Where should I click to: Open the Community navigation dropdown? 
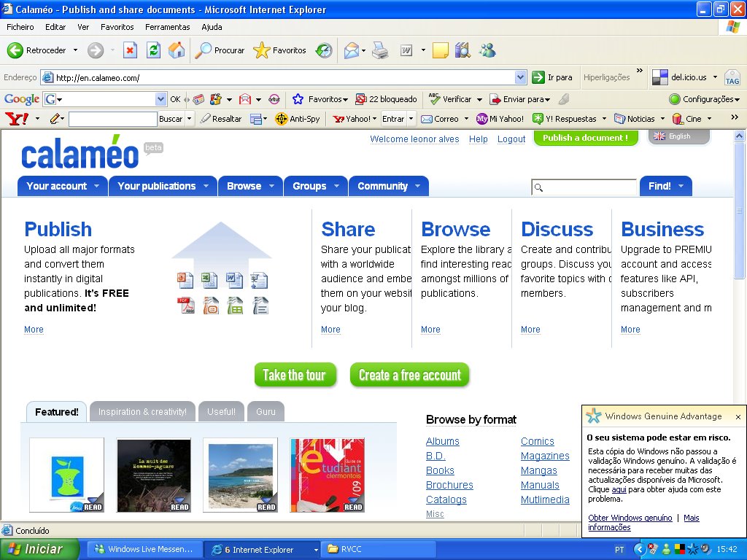[389, 186]
